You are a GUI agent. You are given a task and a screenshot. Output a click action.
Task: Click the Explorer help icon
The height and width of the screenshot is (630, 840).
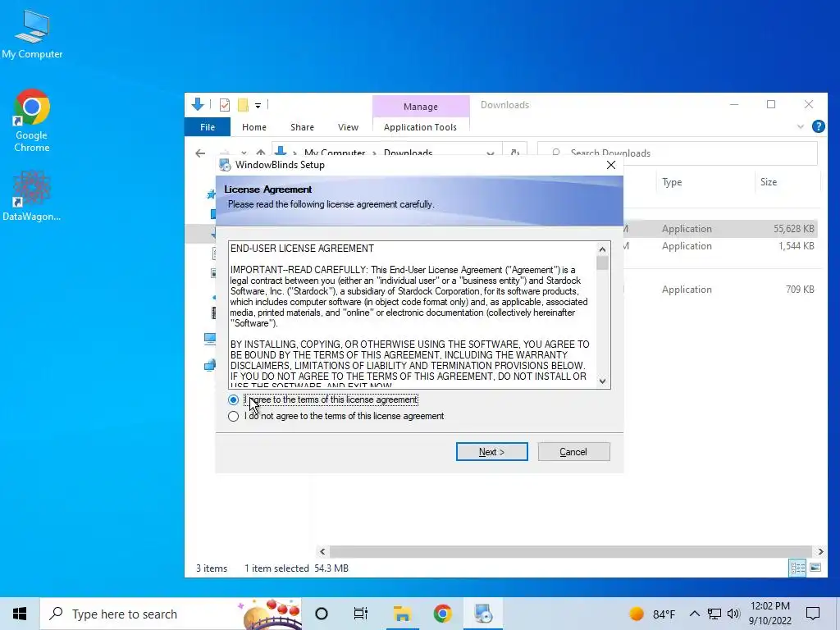click(818, 126)
